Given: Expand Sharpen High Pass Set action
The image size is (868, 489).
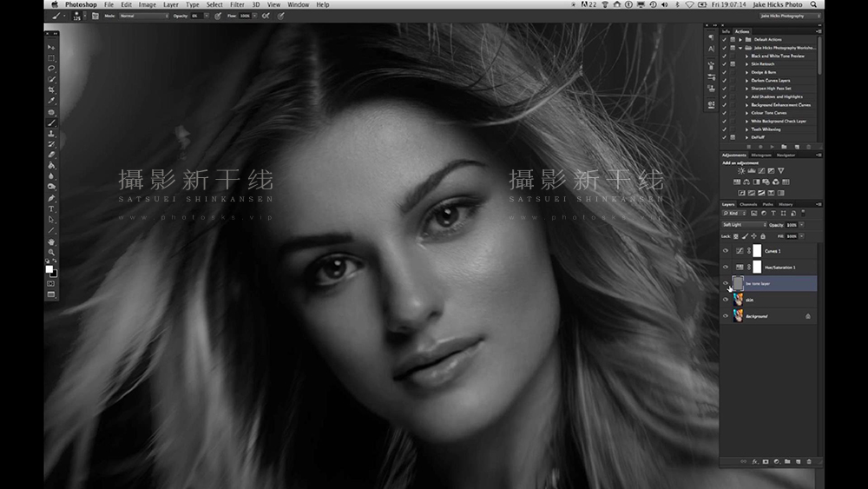Looking at the screenshot, I should coord(746,88).
